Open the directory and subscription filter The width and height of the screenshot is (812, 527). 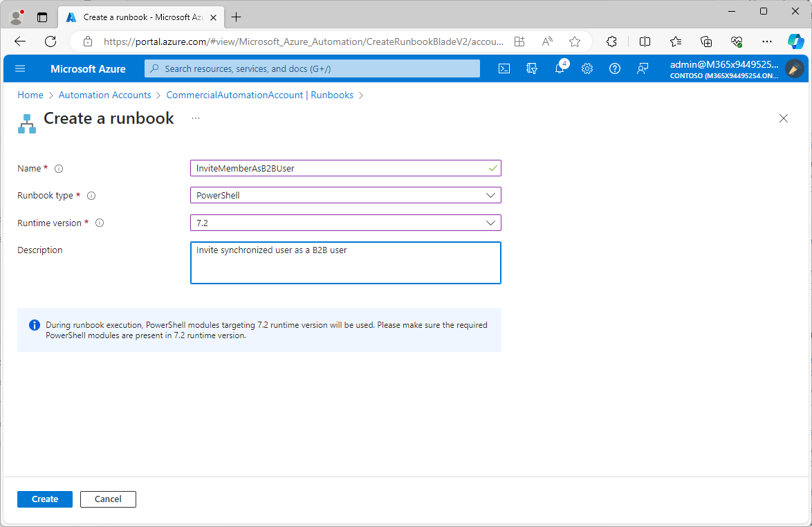click(531, 68)
